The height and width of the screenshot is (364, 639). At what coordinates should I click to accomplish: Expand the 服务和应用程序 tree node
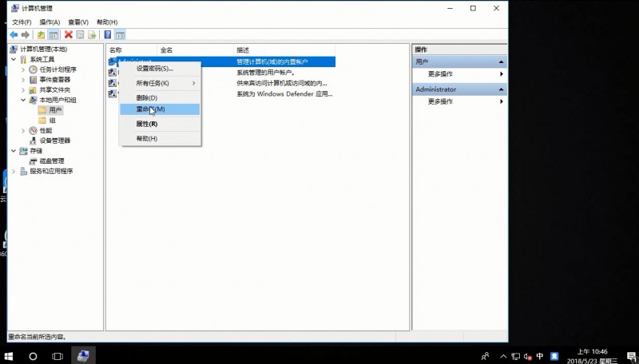pos(14,172)
